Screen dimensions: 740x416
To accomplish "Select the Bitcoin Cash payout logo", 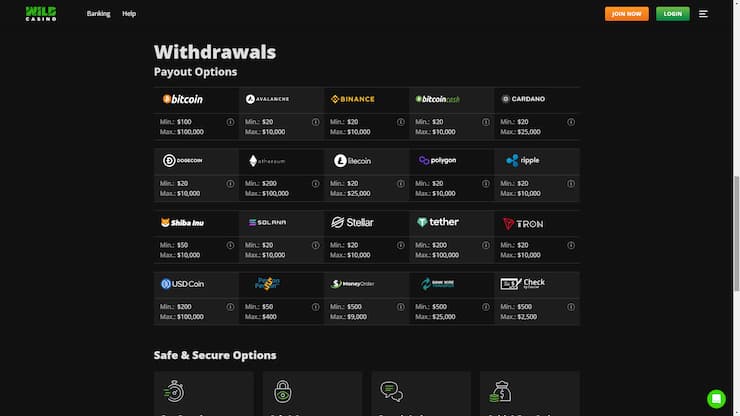I will [437, 99].
